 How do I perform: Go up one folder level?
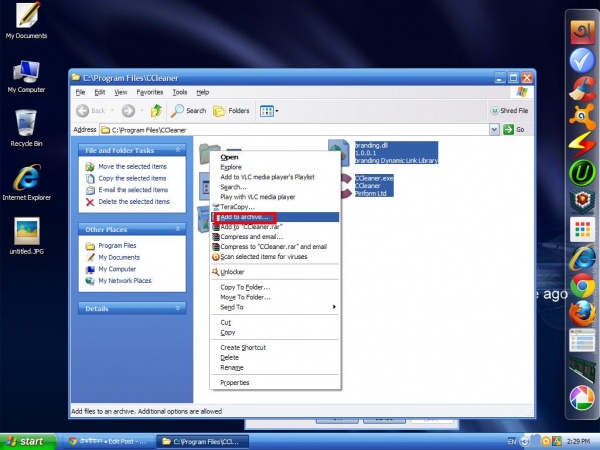[x=156, y=111]
